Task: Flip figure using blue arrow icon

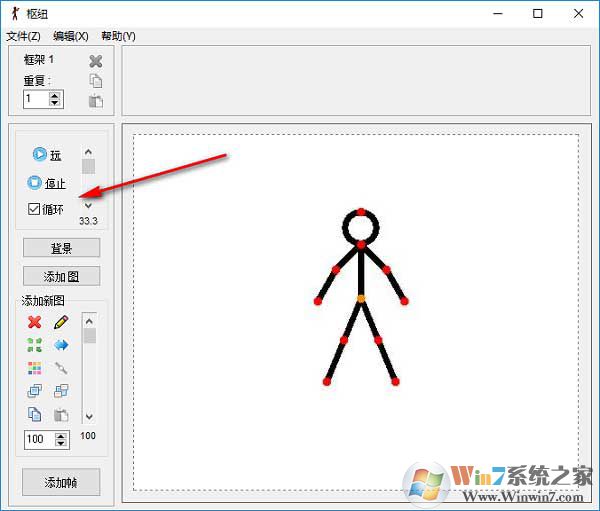Action: tap(61, 345)
